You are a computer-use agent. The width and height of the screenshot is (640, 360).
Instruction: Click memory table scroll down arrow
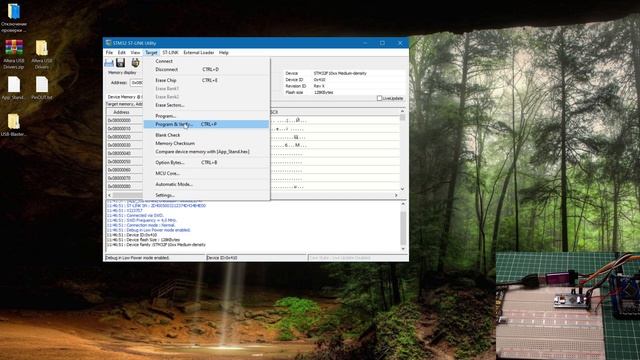(402, 189)
